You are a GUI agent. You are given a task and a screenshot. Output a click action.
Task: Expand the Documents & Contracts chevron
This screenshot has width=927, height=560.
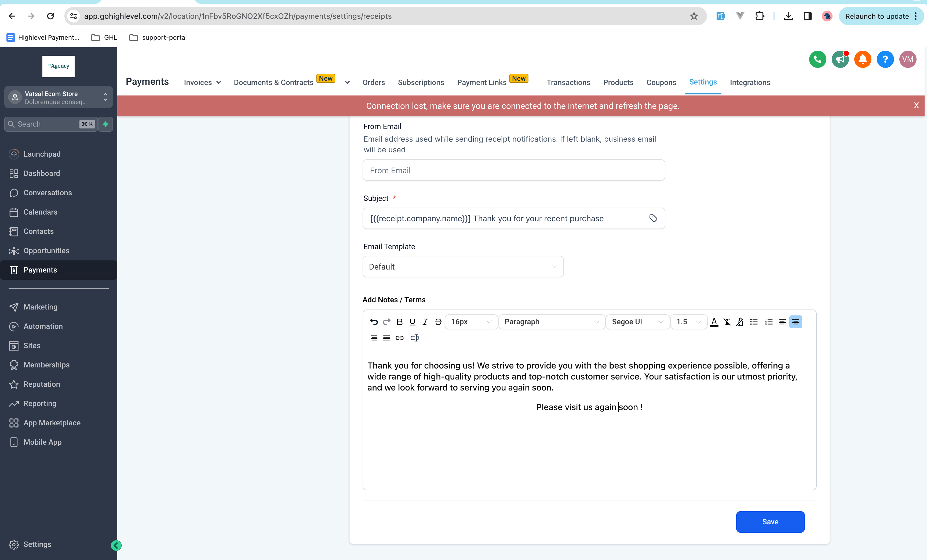347,82
